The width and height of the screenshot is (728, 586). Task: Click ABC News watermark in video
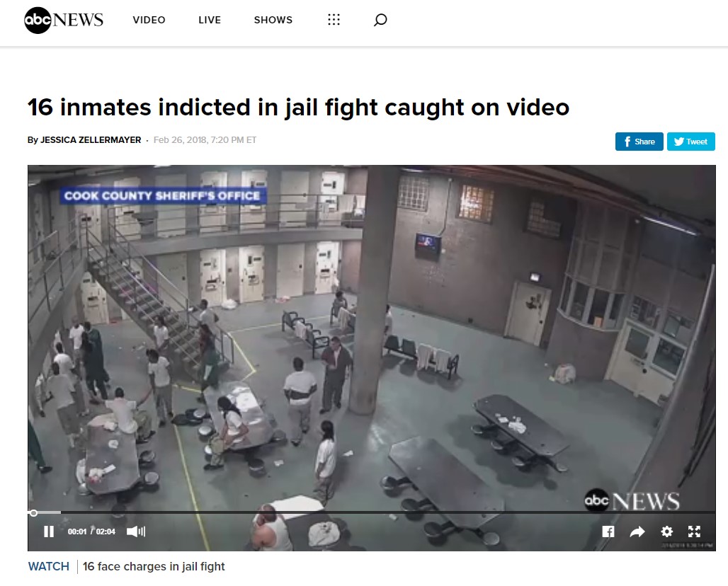coord(632,500)
